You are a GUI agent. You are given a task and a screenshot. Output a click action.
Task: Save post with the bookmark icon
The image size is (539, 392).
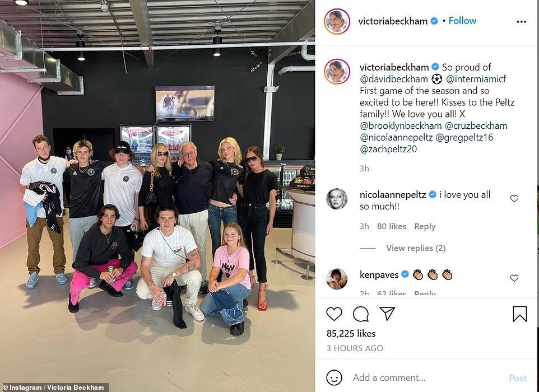pyautogui.click(x=520, y=314)
